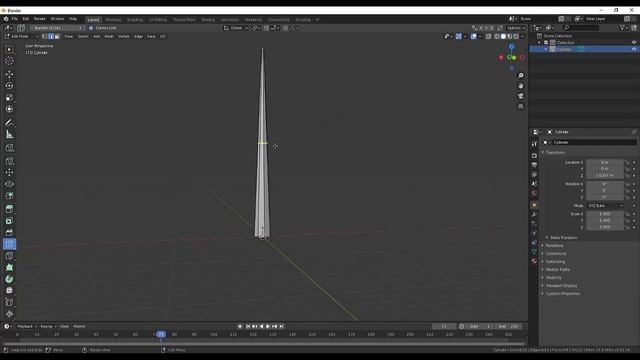Image resolution: width=640 pixels, height=360 pixels.
Task: Open the rotation Mode XYZ Euler dropdown
Action: pyautogui.click(x=605, y=206)
